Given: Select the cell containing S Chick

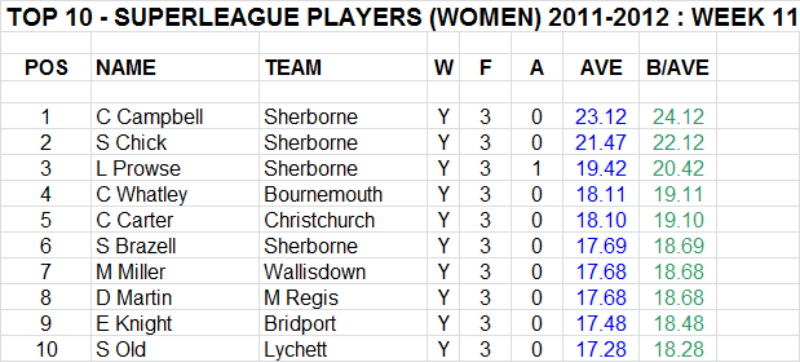Looking at the screenshot, I should 175,142.
